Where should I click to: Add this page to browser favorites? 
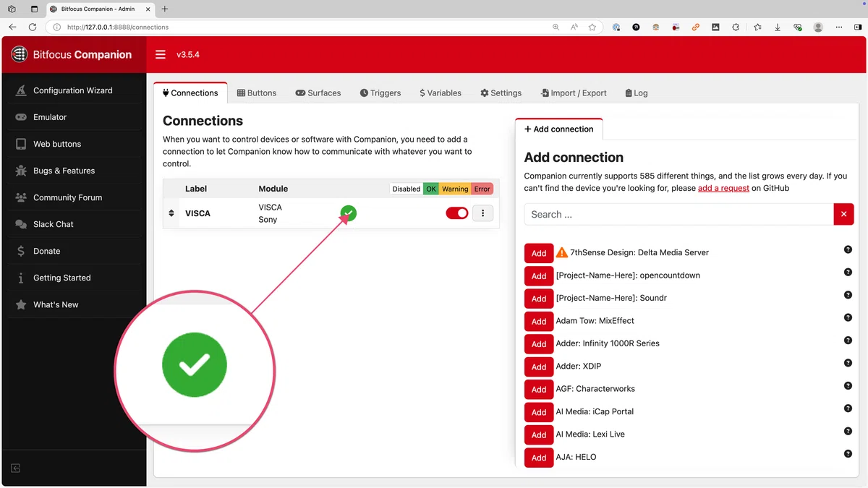[592, 27]
